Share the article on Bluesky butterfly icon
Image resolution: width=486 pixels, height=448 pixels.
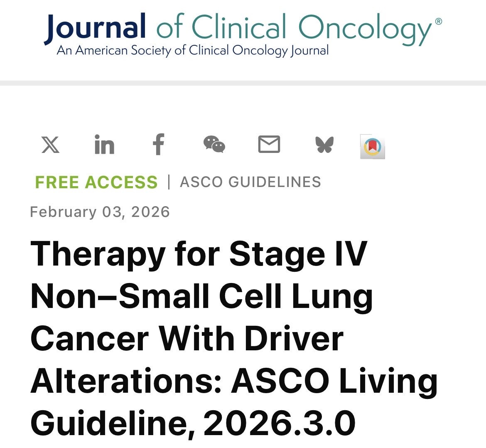click(324, 145)
